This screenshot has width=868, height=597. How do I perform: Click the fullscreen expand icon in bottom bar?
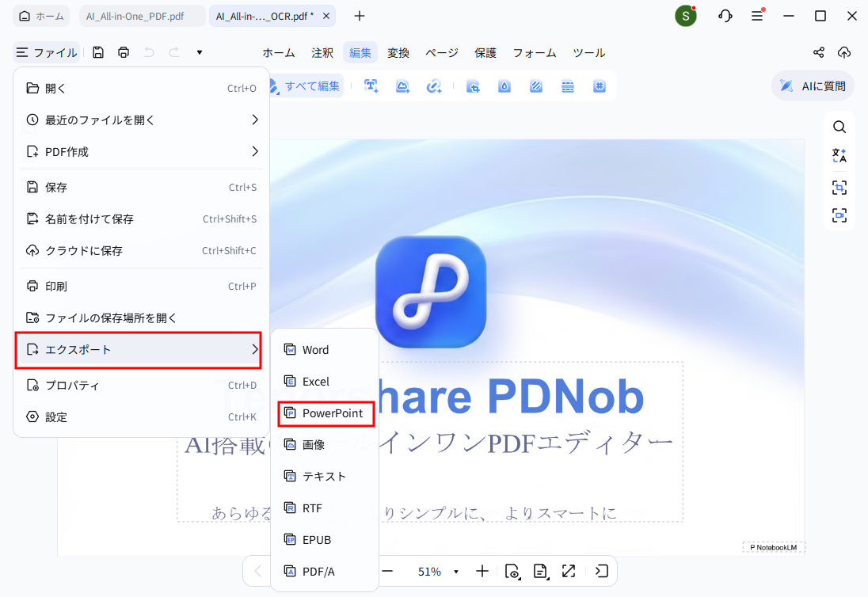click(x=569, y=571)
